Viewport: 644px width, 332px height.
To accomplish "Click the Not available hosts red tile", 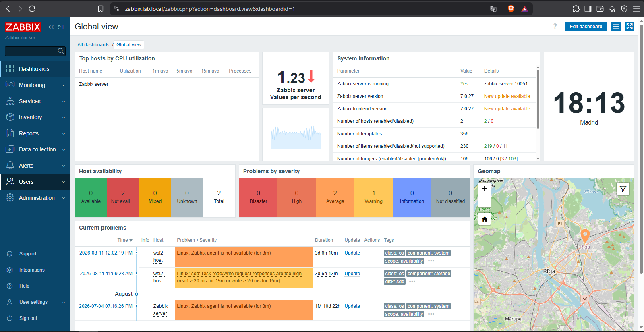I will click(123, 197).
